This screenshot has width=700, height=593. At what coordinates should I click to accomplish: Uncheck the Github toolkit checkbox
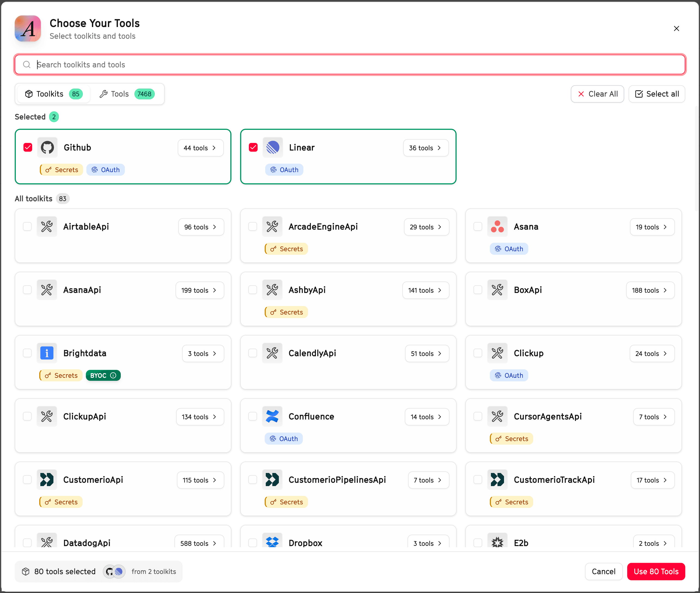pyautogui.click(x=28, y=147)
